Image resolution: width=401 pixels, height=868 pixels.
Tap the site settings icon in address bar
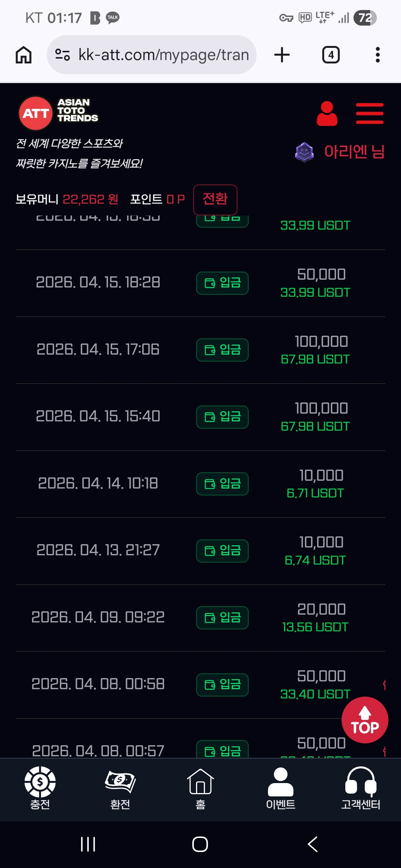[x=62, y=55]
